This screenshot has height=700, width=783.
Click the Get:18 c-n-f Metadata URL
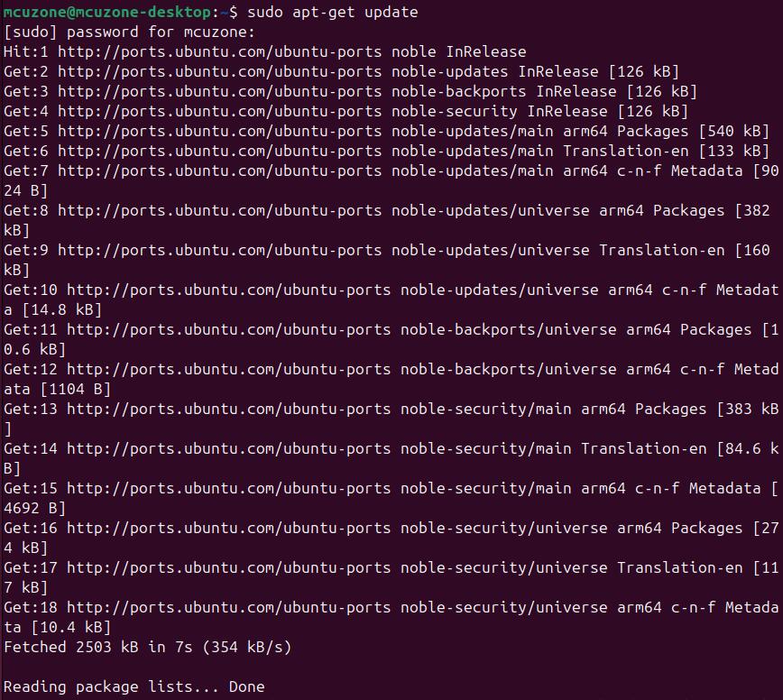tap(229, 608)
